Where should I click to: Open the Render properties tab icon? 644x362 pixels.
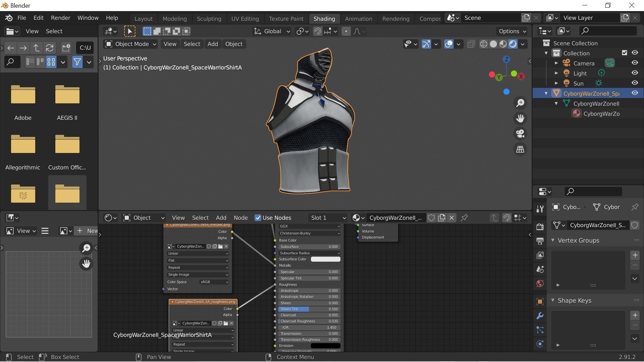tap(540, 227)
